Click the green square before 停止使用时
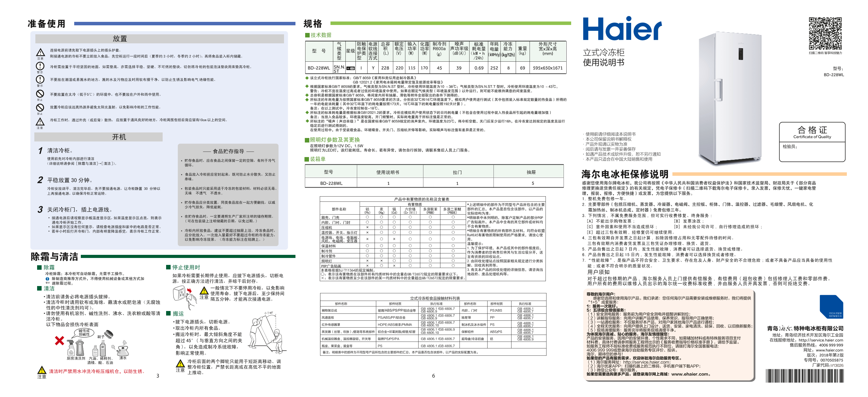 (168, 267)
